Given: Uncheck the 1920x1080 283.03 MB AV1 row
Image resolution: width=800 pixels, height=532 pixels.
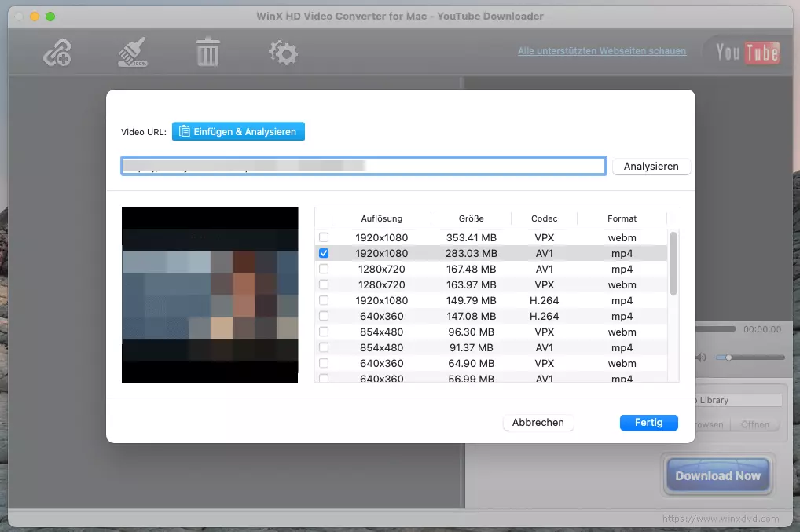Looking at the screenshot, I should coord(324,254).
